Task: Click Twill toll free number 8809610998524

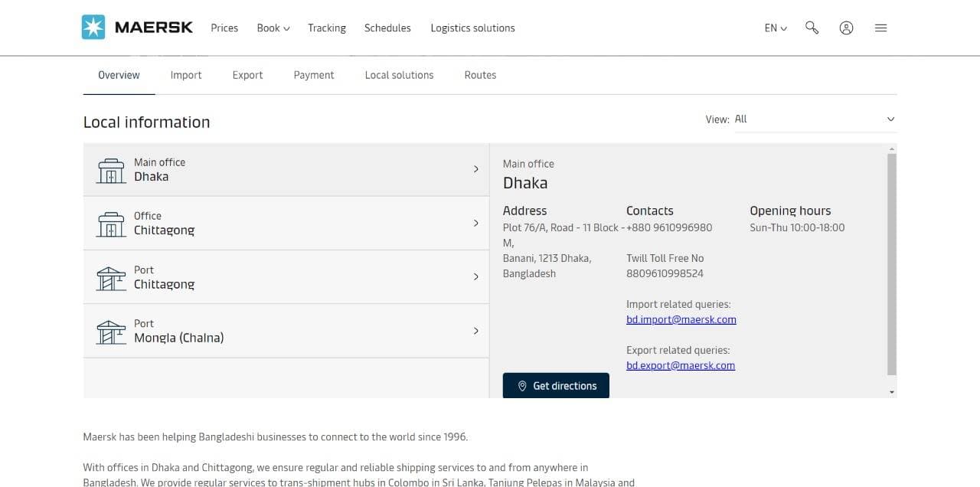Action: point(665,273)
